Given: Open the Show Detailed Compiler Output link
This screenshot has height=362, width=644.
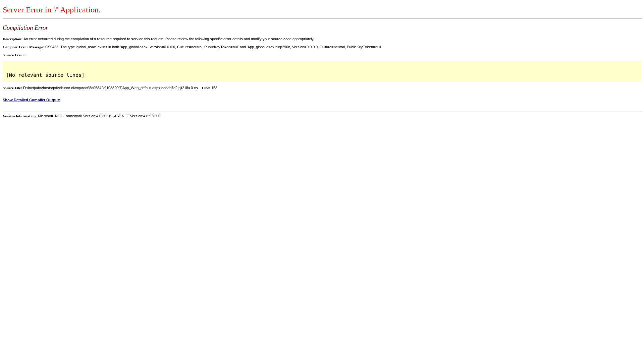Looking at the screenshot, I should click(32, 100).
